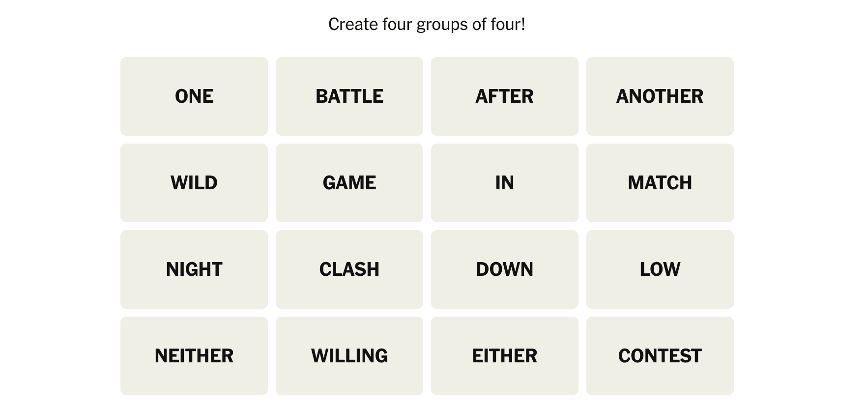Choose the CLASH word tile
The image size is (868, 412).
(x=349, y=269)
